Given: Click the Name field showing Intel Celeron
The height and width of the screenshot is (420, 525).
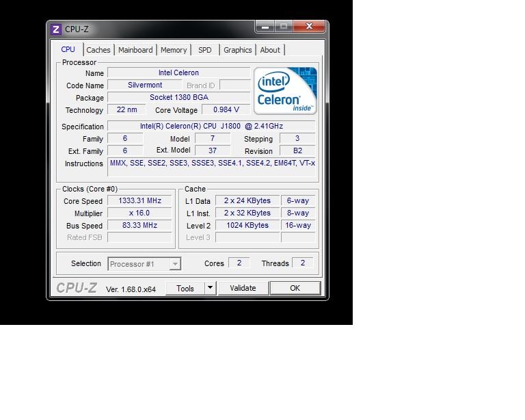Looking at the screenshot, I should tap(179, 73).
